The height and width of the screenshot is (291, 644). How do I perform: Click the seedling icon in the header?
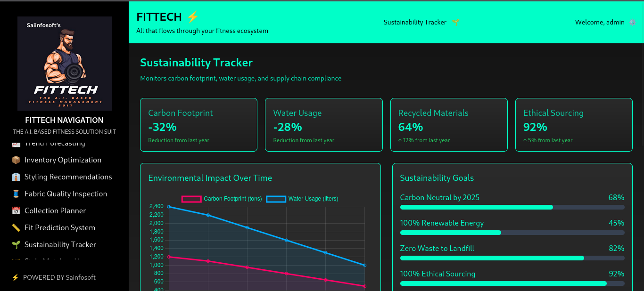pos(455,22)
